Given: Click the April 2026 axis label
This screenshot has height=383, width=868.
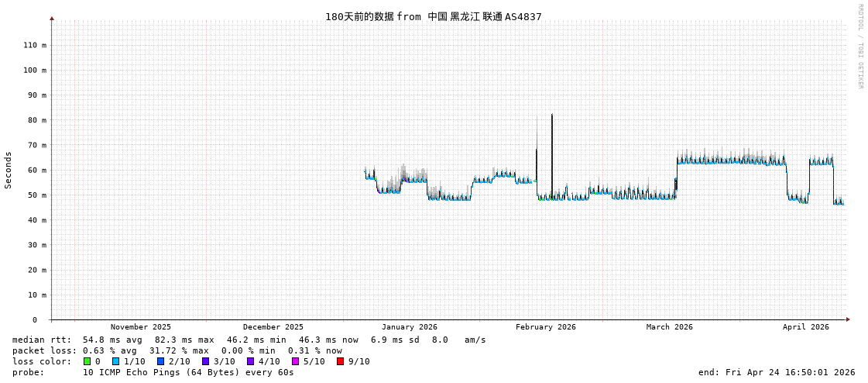Looking at the screenshot, I should coord(805,327).
